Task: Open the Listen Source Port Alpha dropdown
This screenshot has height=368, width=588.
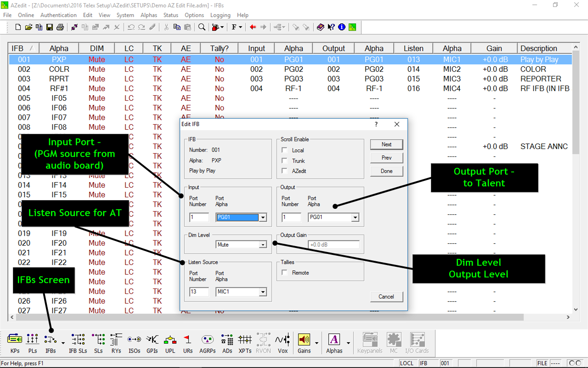Action: pos(263,292)
